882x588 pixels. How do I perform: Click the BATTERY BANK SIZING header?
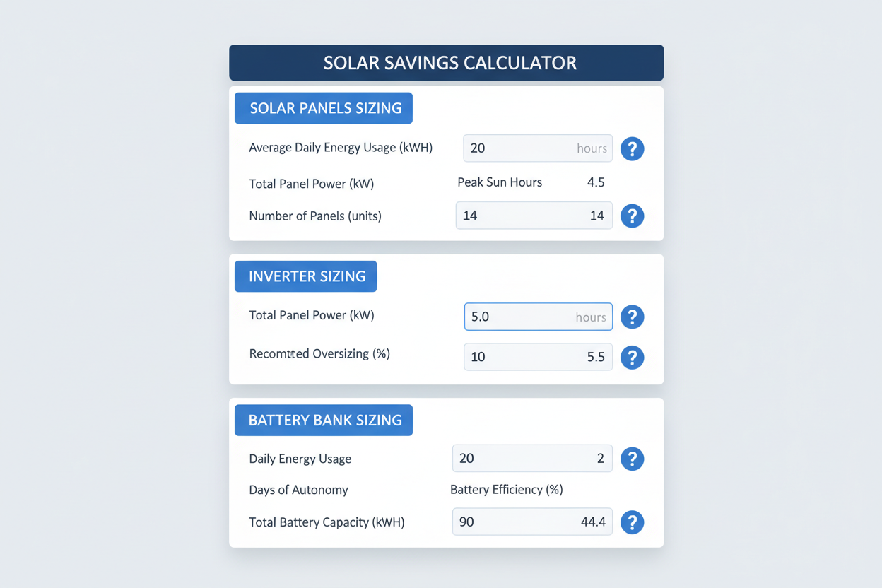click(323, 420)
